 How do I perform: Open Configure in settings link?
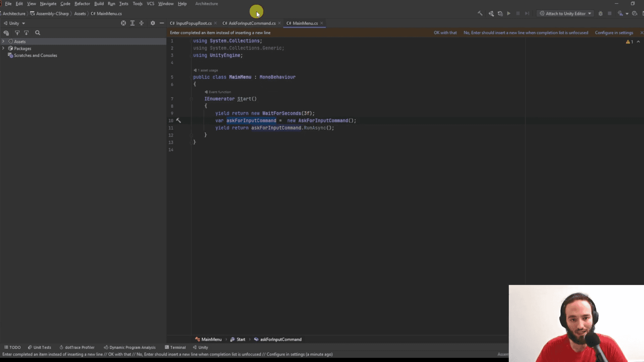pyautogui.click(x=614, y=33)
